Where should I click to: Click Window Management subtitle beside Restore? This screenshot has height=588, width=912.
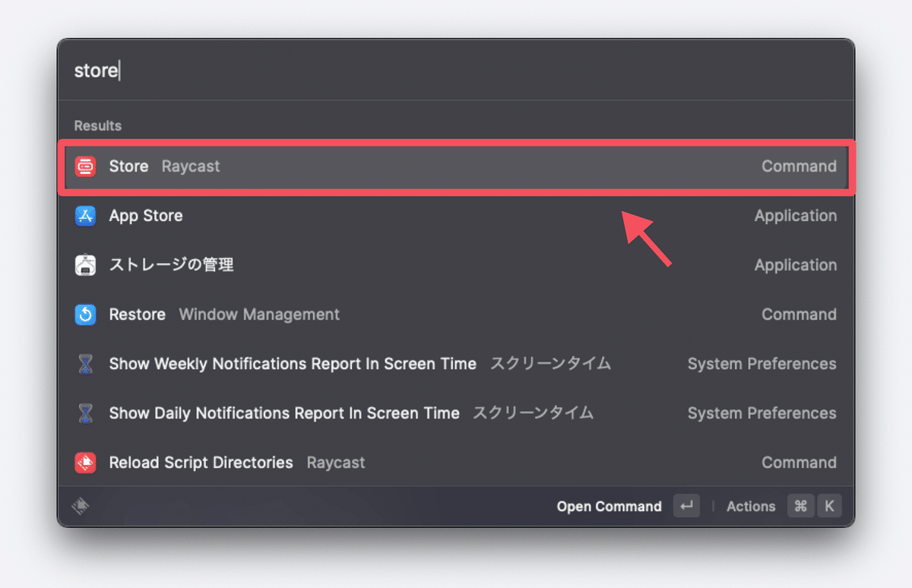(259, 315)
